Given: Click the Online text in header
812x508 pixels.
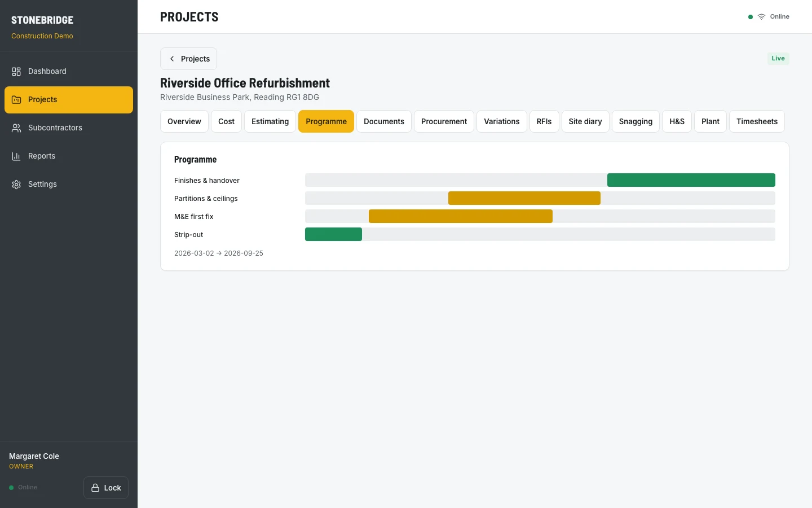Looking at the screenshot, I should point(780,17).
